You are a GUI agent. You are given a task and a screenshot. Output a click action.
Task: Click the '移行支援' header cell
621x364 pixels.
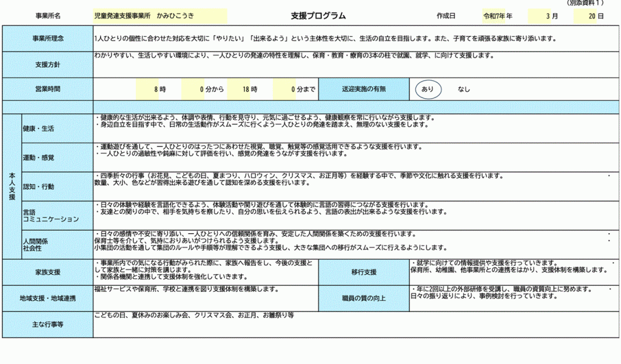[x=364, y=272]
